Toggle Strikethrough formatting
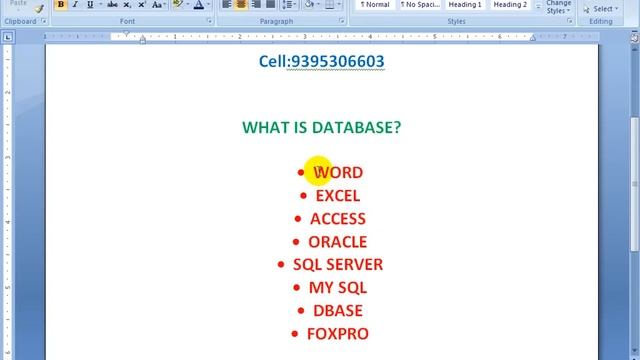 pyautogui.click(x=112, y=4)
